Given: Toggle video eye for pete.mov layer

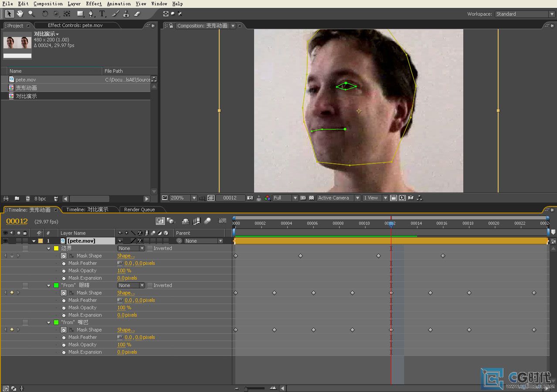Looking at the screenshot, I should coord(5,241).
